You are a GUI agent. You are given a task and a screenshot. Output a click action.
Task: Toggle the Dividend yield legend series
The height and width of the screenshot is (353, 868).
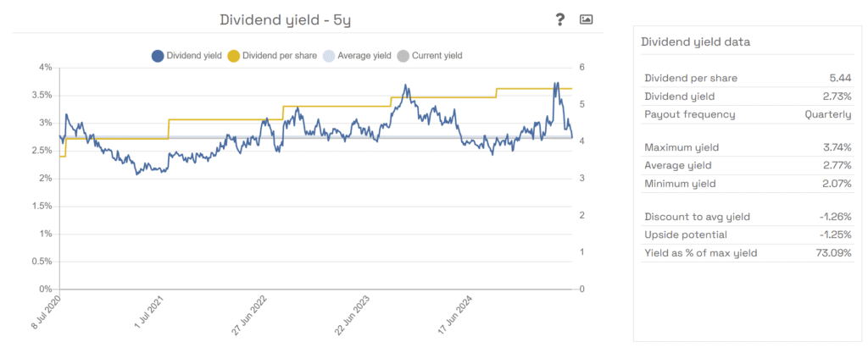click(186, 56)
